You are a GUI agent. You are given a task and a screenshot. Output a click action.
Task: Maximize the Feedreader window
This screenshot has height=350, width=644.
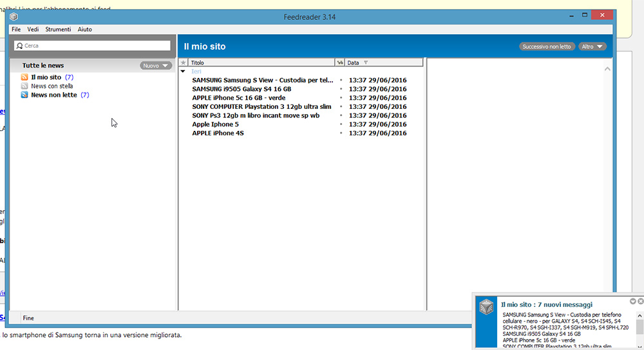point(585,15)
